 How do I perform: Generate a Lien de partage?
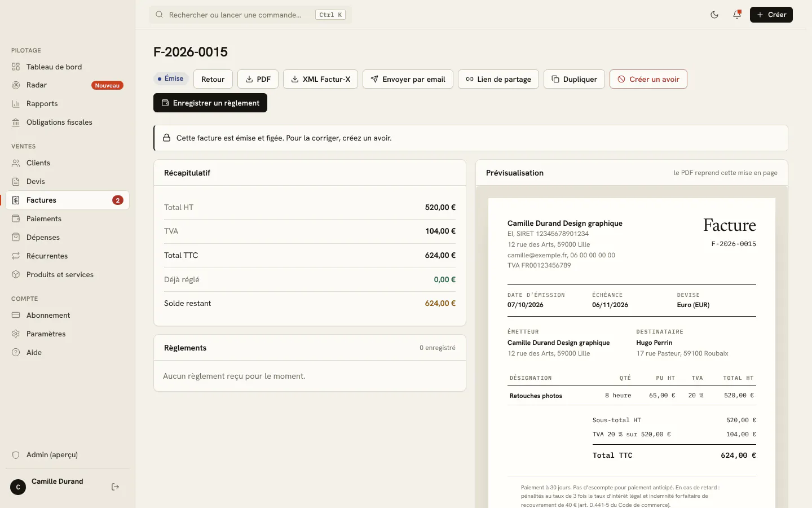[x=498, y=79]
